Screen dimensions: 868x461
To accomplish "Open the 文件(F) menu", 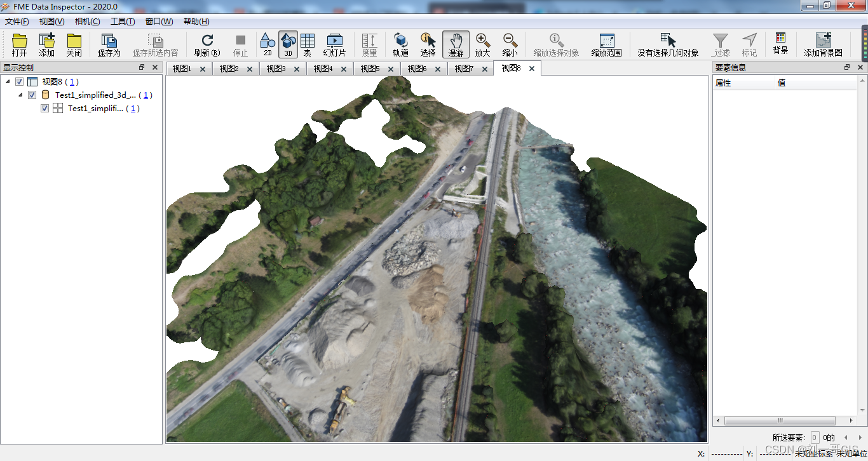I will point(17,22).
